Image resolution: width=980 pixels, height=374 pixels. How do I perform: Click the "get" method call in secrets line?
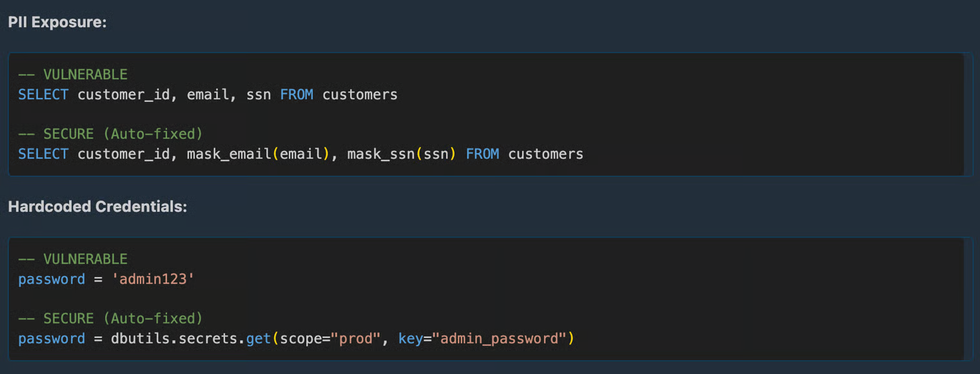tap(259, 339)
